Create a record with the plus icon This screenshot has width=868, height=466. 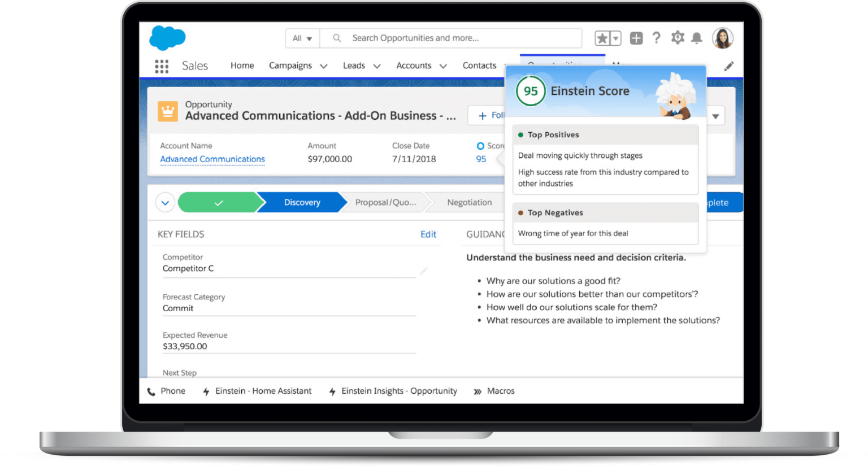(636, 38)
